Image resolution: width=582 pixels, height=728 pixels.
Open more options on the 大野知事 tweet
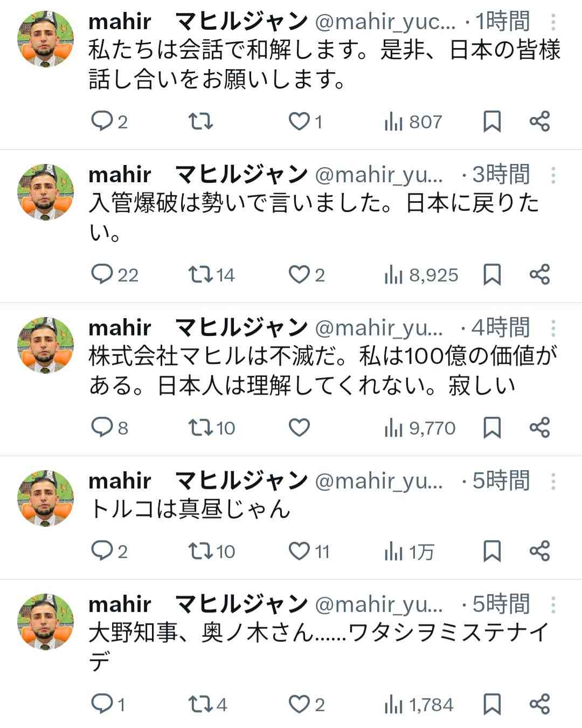coord(553,605)
